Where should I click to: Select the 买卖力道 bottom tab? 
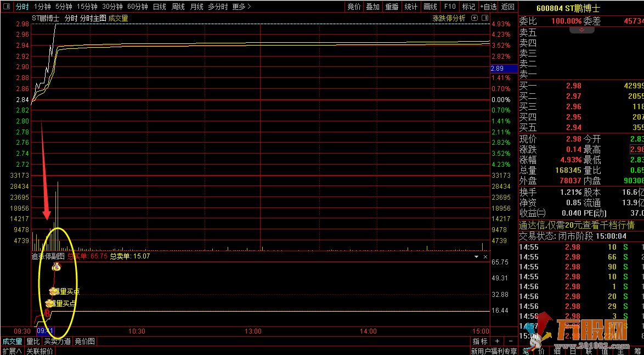pyautogui.click(x=57, y=341)
